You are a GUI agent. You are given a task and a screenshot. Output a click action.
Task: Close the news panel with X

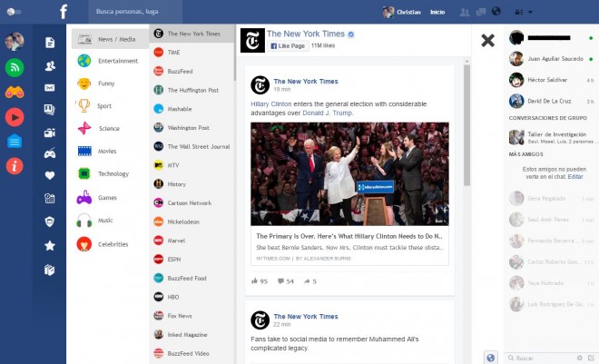487,40
